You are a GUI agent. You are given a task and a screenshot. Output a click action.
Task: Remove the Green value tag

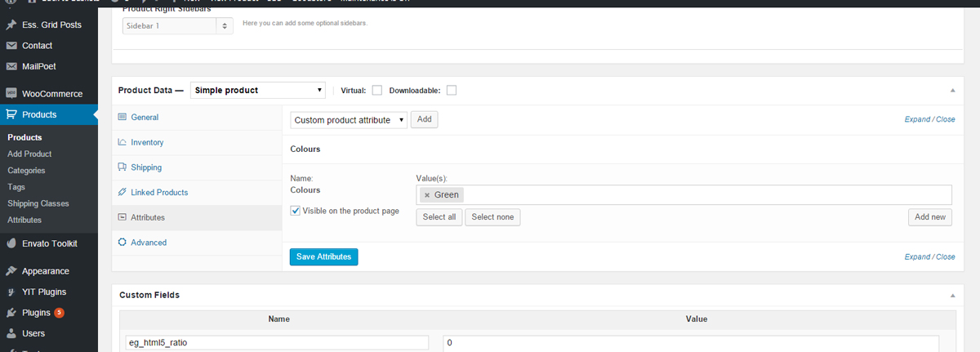click(427, 195)
